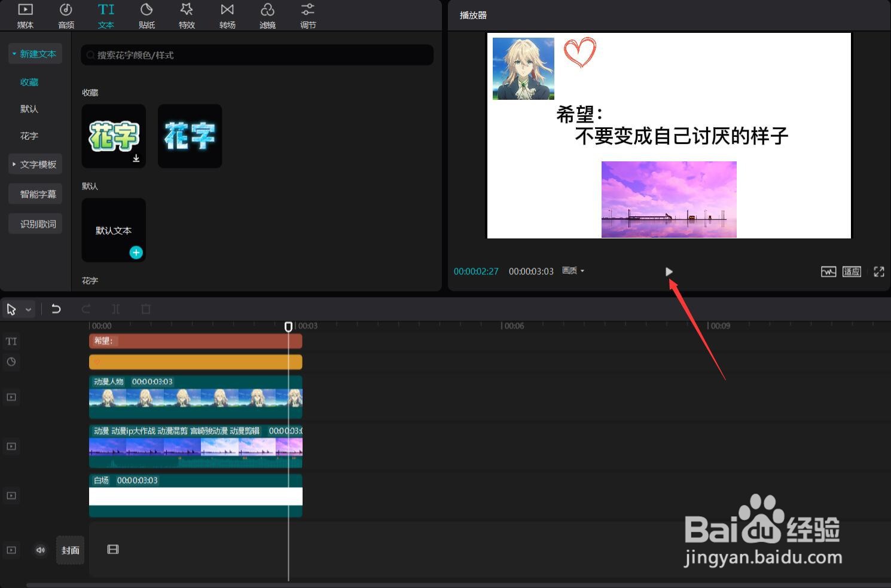The image size is (891, 588).
Task: Select the split tool in the timeline toolbar
Action: click(115, 308)
